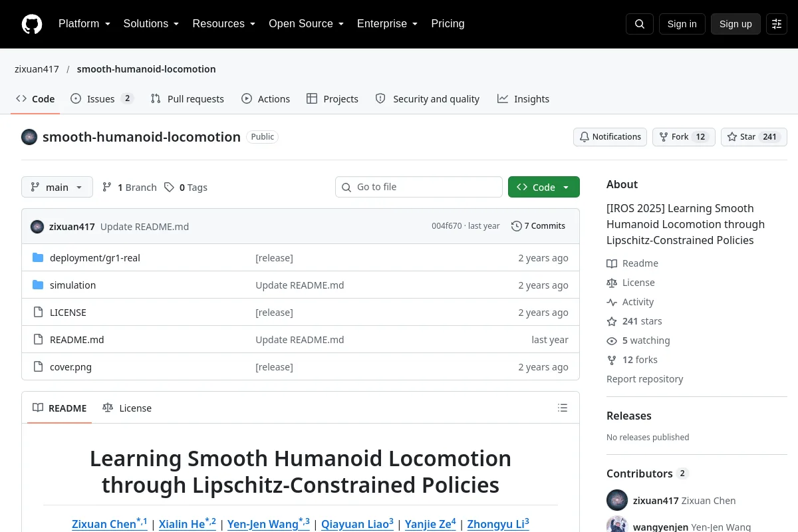
Task: Star the repository with Star button
Action: (x=754, y=137)
